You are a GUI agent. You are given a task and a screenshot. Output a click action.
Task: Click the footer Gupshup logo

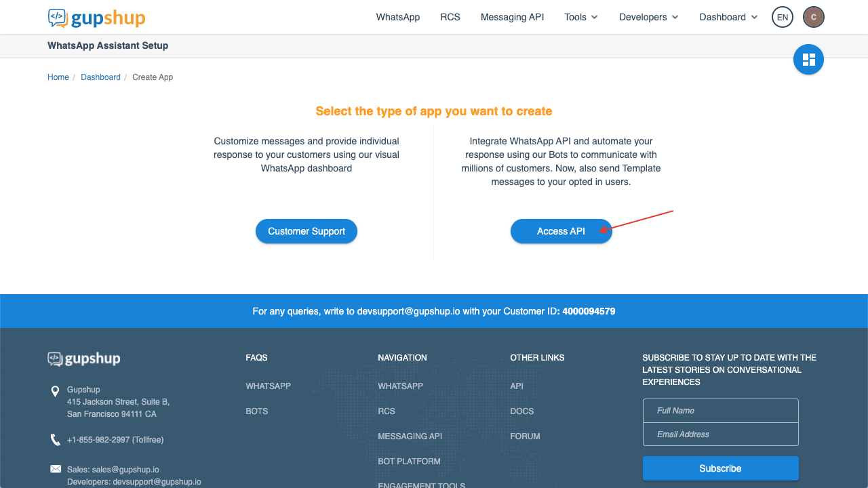(84, 359)
